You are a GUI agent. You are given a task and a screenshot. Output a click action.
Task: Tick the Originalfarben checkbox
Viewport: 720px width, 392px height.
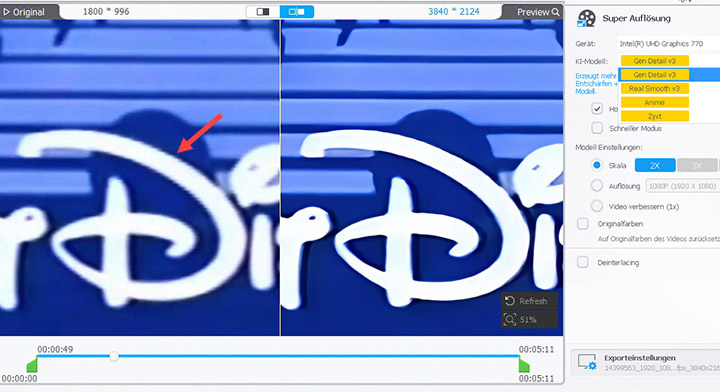tap(583, 224)
